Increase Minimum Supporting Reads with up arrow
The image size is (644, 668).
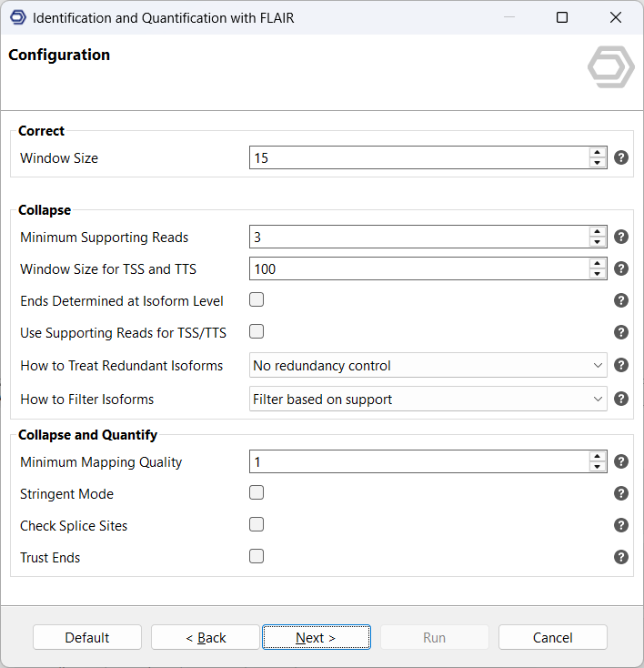[598, 231]
